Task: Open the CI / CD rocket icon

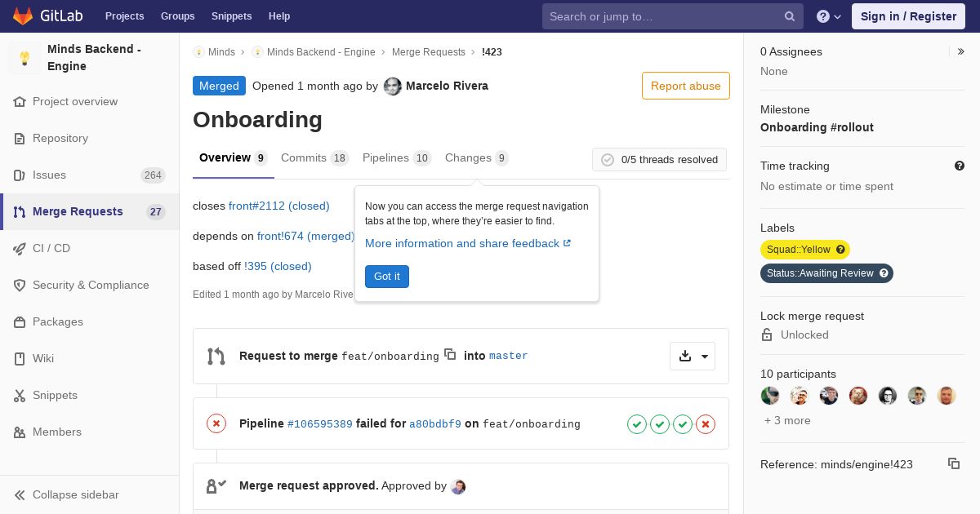Action: pyautogui.click(x=20, y=248)
